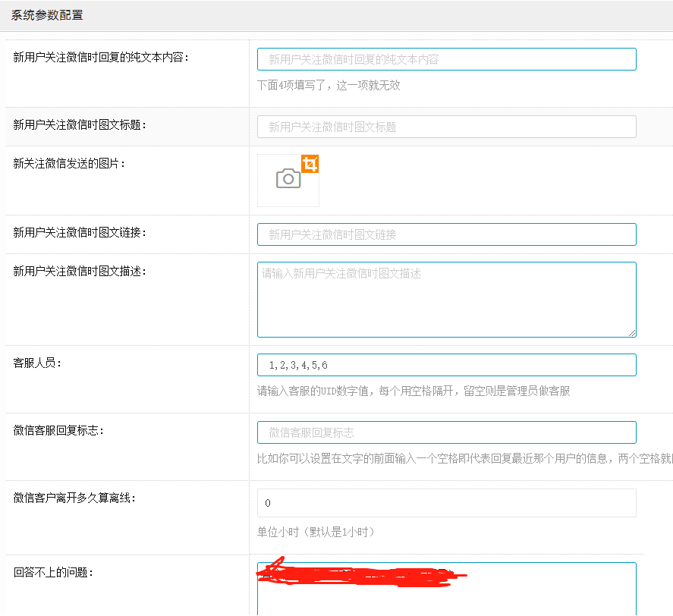673x616 pixels.
Task: Click the 微信客户离开多久算离线 label
Action: click(x=74, y=498)
